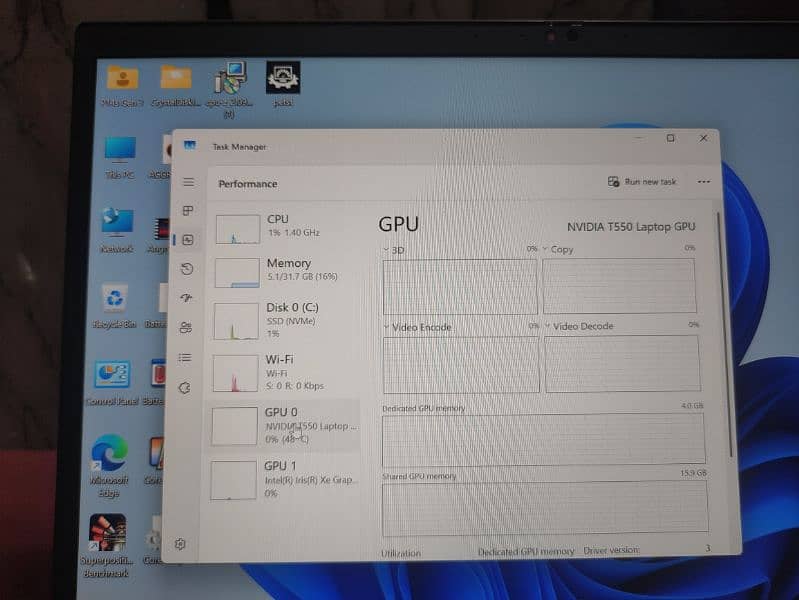Screen dimensions: 799x600
Task: Open the user folder icon on desktop
Action: pyautogui.click(x=122, y=79)
